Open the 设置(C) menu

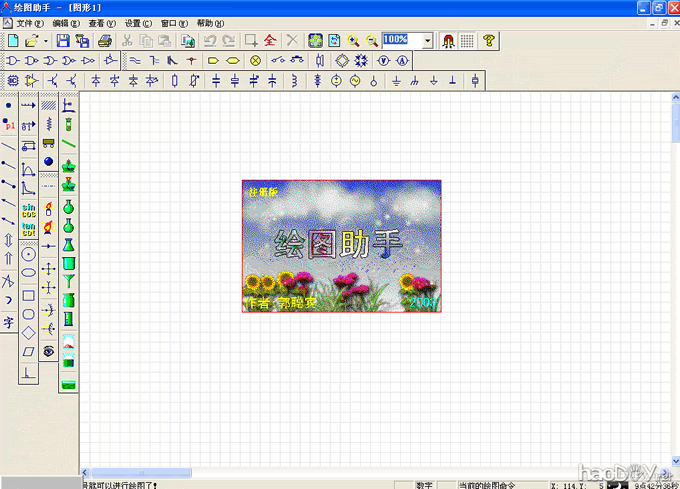(x=138, y=22)
